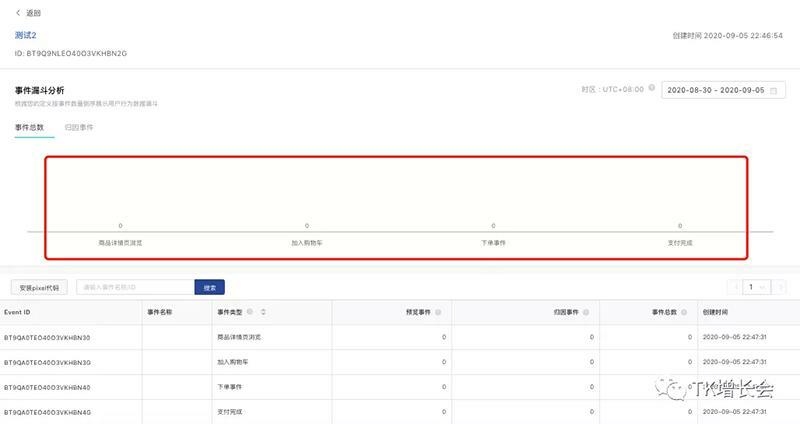Click the help icon next to 事件类型 header
Image resolution: width=800 pixels, height=424 pixels.
point(250,312)
